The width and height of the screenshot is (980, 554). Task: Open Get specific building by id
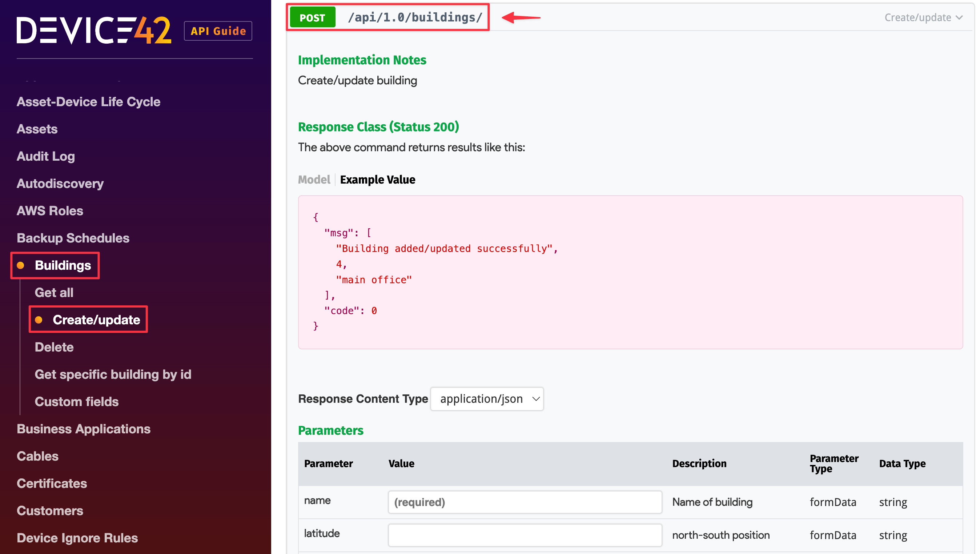click(x=113, y=374)
